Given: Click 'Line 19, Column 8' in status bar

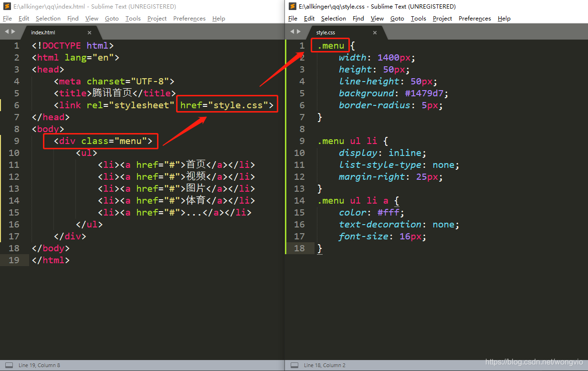Looking at the screenshot, I should click(x=39, y=365).
